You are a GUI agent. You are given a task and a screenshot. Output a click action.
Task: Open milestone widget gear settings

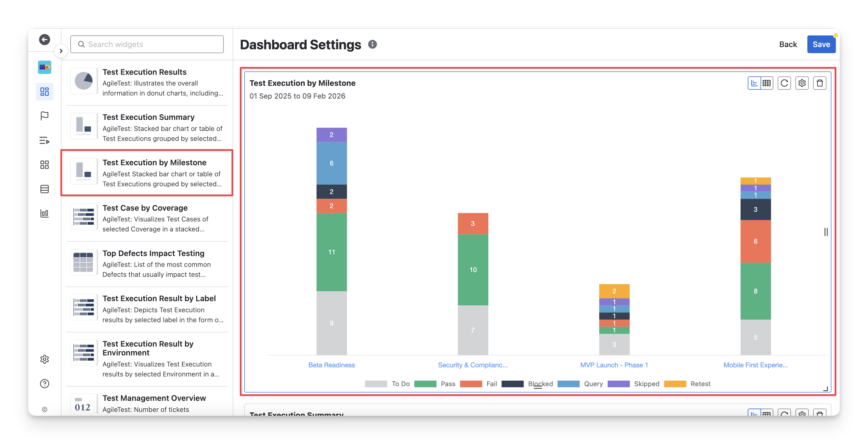click(x=802, y=83)
